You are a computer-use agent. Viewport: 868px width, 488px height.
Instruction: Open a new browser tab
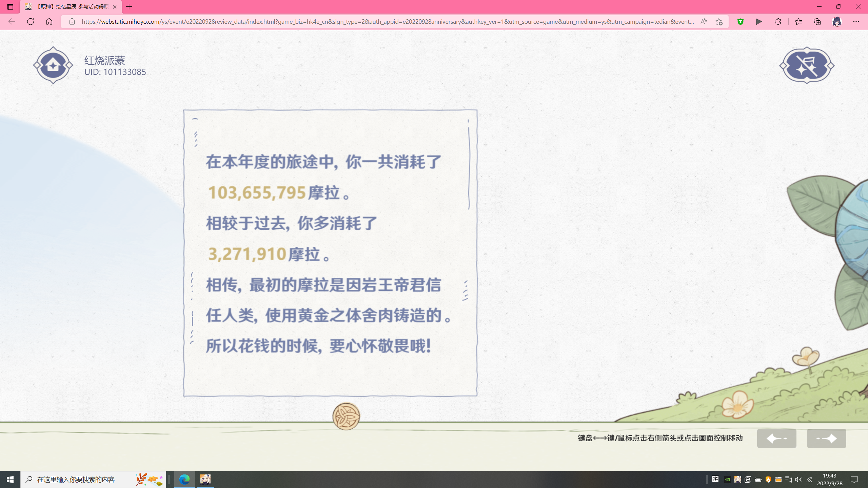pyautogui.click(x=129, y=7)
